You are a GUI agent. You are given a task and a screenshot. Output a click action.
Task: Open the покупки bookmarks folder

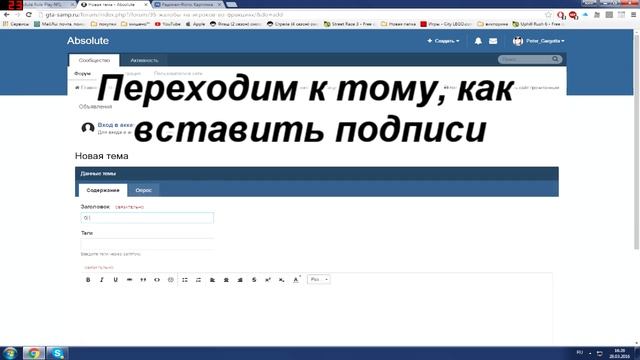tap(104, 24)
